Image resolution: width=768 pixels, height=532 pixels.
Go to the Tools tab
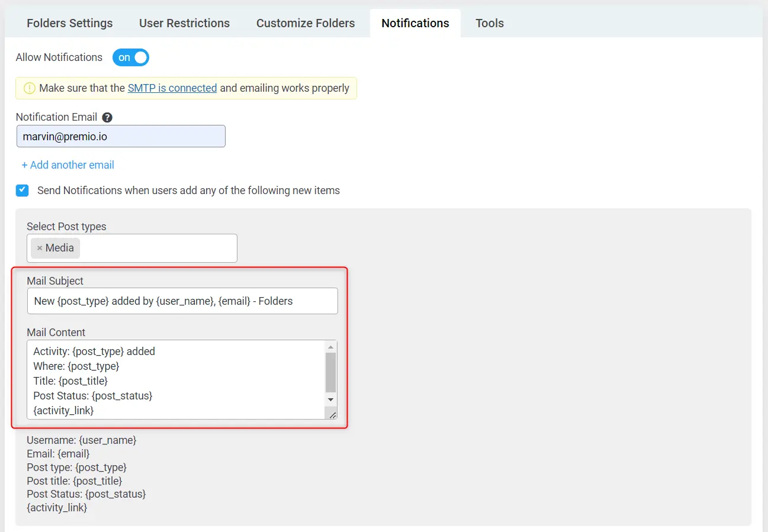[489, 23]
